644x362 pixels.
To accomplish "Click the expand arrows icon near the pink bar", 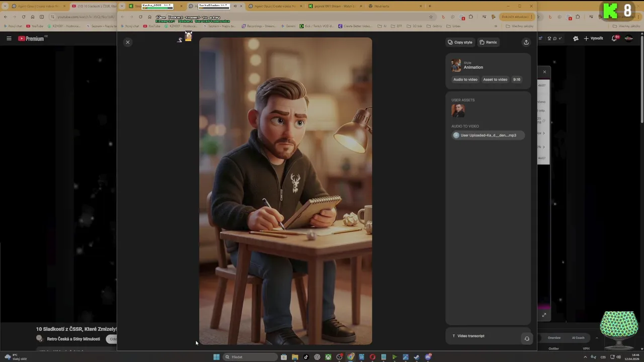I will (544, 315).
